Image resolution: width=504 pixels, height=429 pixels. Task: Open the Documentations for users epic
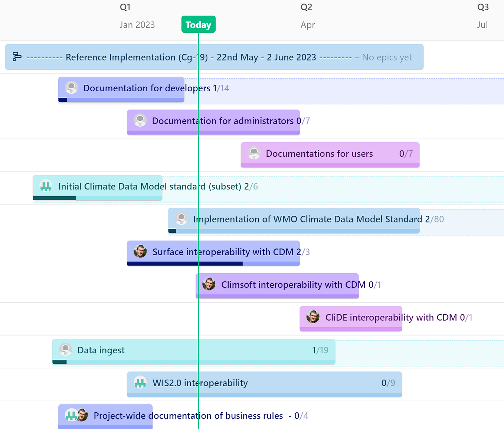pyautogui.click(x=319, y=153)
